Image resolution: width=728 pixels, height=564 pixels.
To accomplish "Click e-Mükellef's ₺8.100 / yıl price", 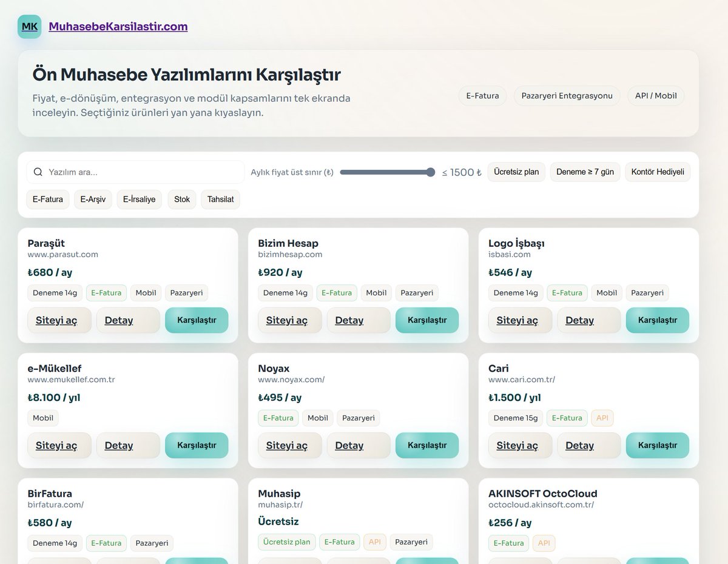I will pyautogui.click(x=54, y=398).
